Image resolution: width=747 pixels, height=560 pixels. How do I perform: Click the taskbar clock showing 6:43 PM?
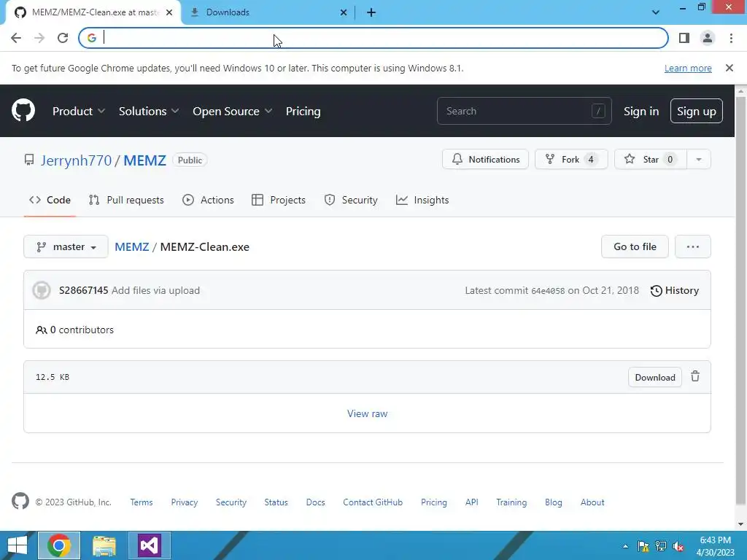715,546
